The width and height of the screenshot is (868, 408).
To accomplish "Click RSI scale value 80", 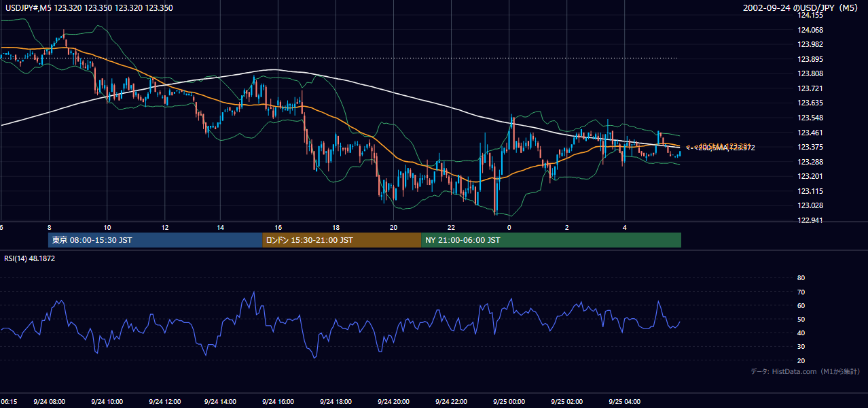I will point(801,278).
